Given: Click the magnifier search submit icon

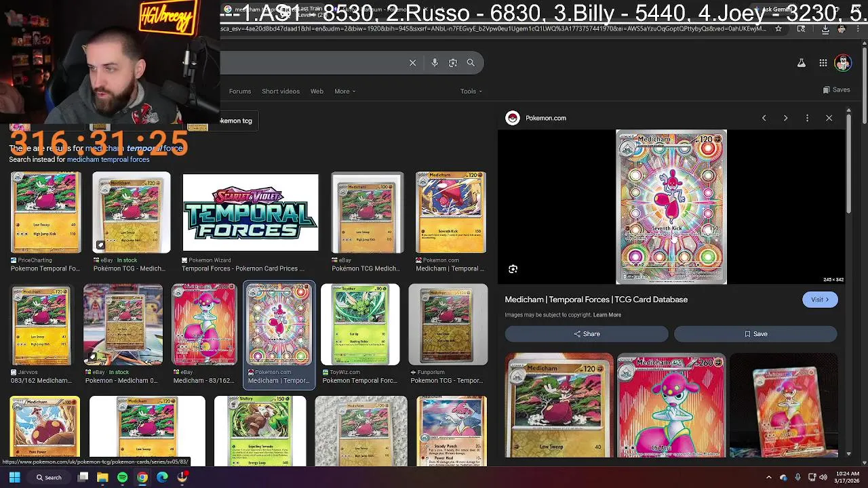Looking at the screenshot, I should click(x=471, y=62).
